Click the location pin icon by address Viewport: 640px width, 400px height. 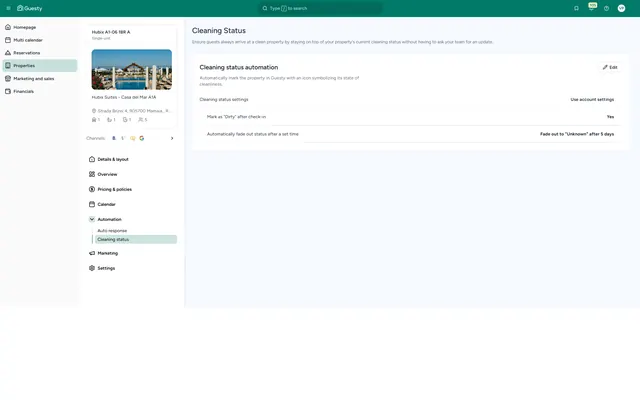pos(94,111)
